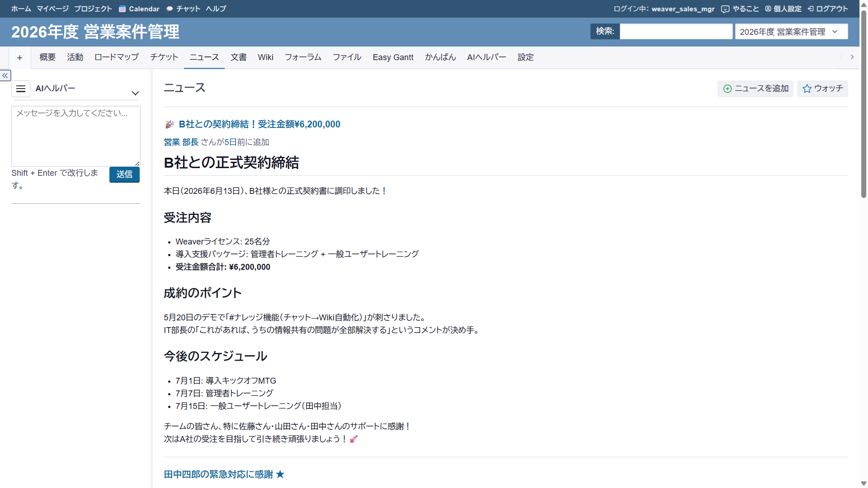Click the weaver_sales_mgr user link
The image size is (868, 488).
tap(683, 9)
